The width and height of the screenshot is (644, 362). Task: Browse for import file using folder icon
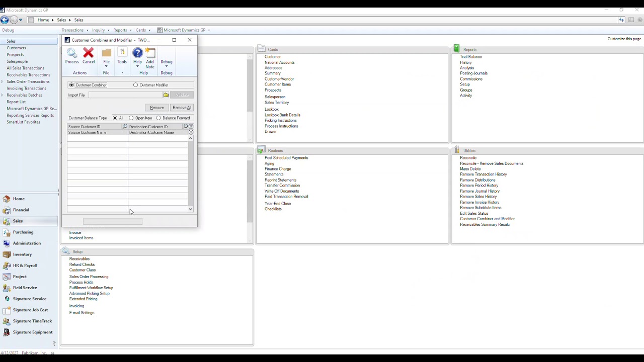[166, 95]
